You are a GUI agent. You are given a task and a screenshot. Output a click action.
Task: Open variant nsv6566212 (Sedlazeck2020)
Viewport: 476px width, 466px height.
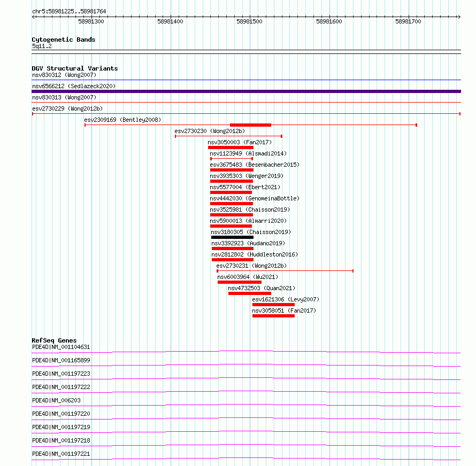point(74,86)
